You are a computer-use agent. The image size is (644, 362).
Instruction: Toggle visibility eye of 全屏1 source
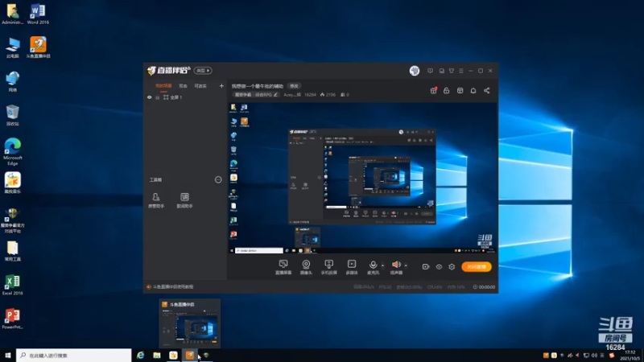(x=150, y=97)
